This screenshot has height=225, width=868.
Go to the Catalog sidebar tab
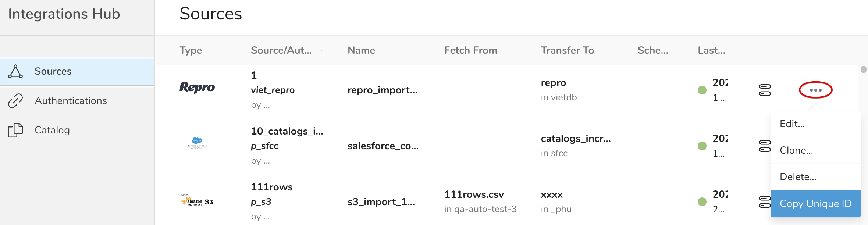pos(52,130)
